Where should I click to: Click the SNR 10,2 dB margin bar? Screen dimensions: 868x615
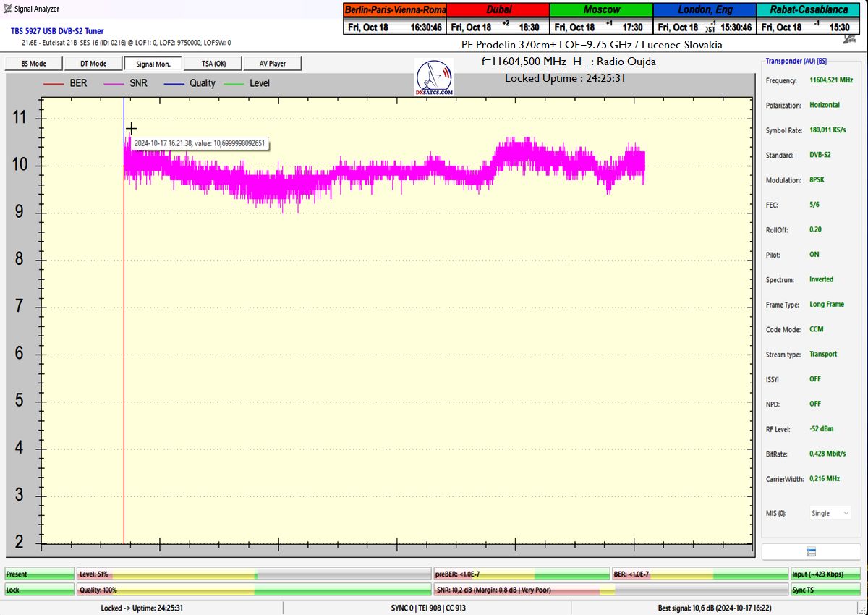pyautogui.click(x=521, y=590)
